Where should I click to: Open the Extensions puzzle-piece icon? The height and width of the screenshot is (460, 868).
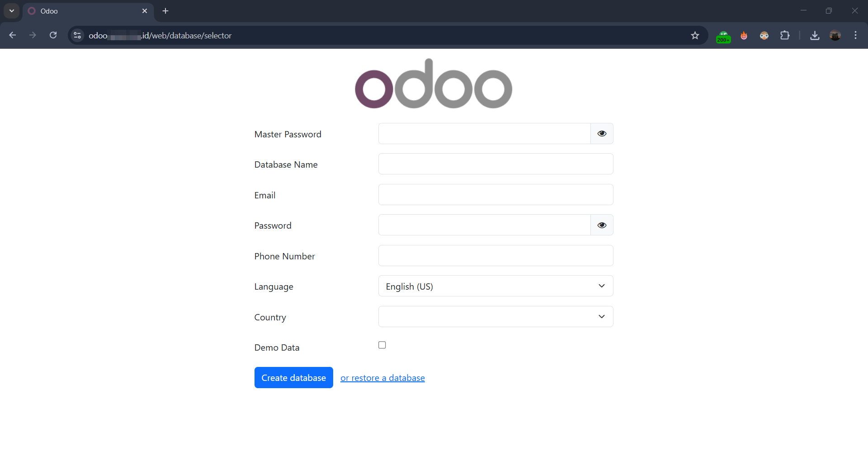785,35
